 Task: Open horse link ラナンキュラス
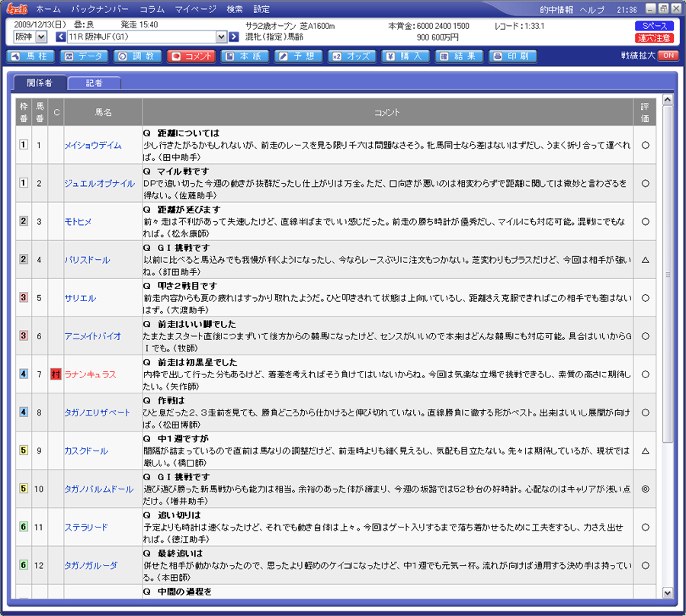90,374
